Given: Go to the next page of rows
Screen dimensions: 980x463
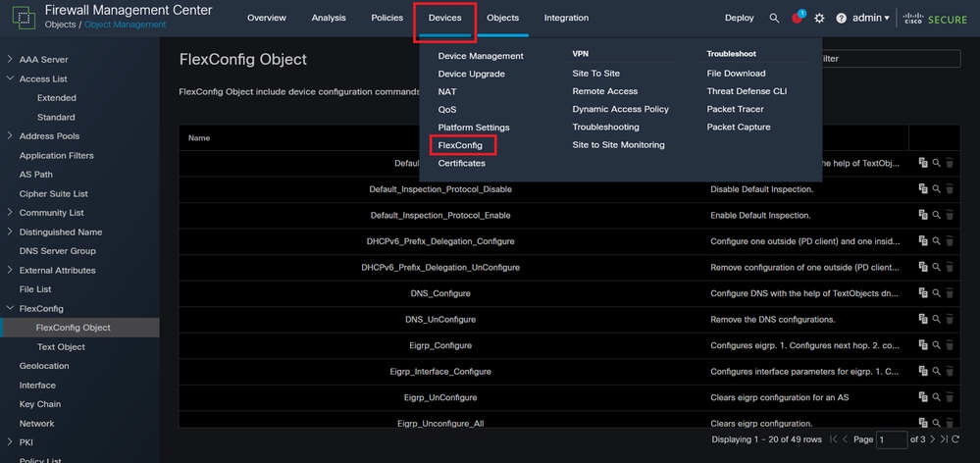Looking at the screenshot, I should click(x=933, y=439).
